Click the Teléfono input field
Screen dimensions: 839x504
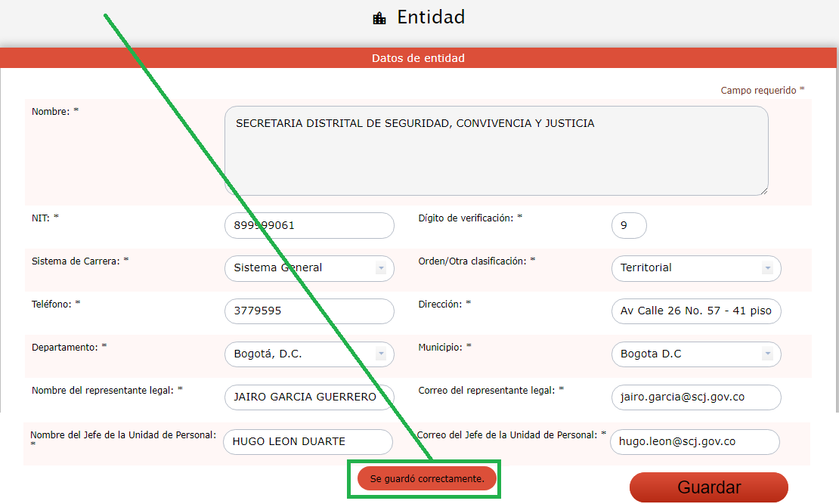(309, 311)
